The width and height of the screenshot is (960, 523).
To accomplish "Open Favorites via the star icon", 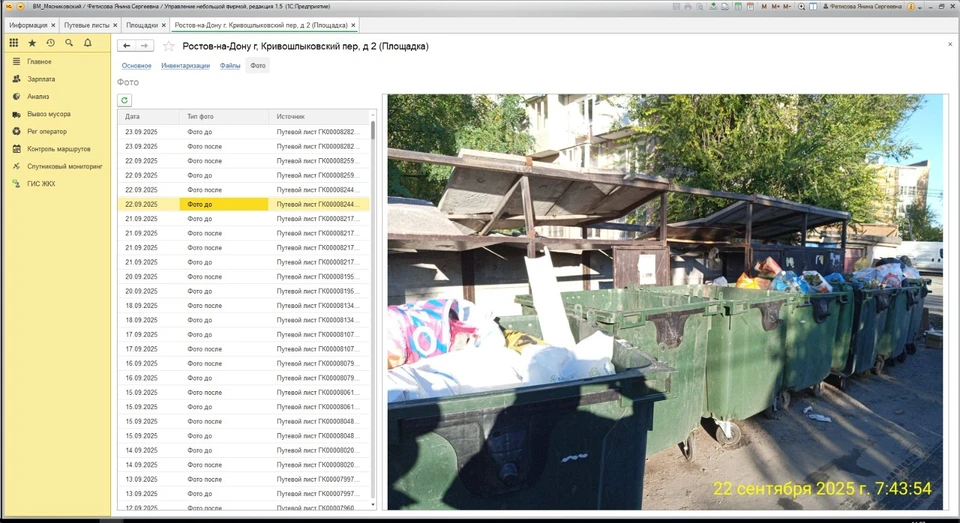I will click(x=32, y=43).
